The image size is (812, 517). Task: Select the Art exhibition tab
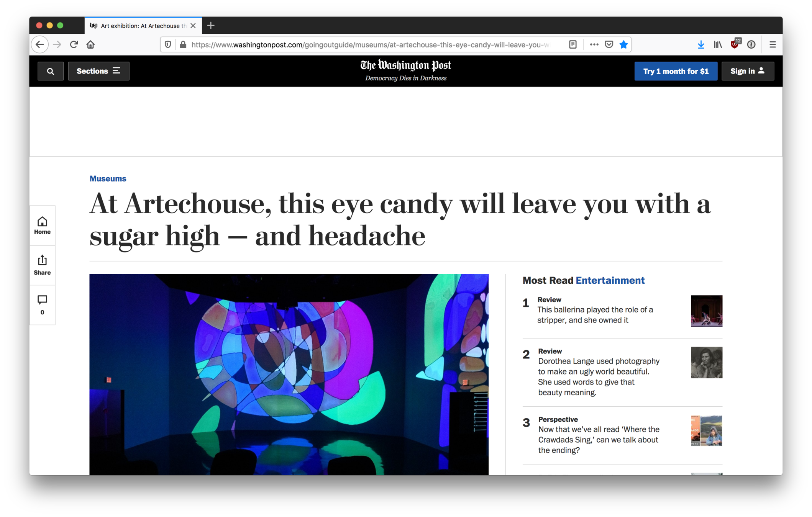[x=140, y=26]
